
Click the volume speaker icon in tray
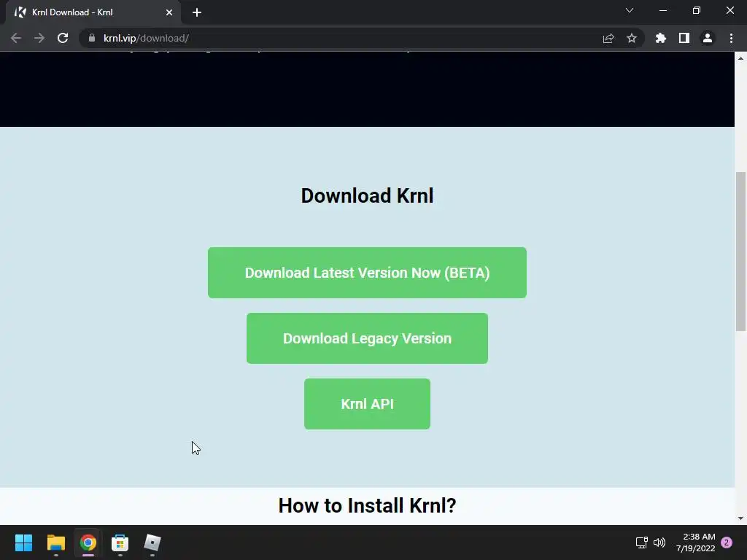point(659,542)
